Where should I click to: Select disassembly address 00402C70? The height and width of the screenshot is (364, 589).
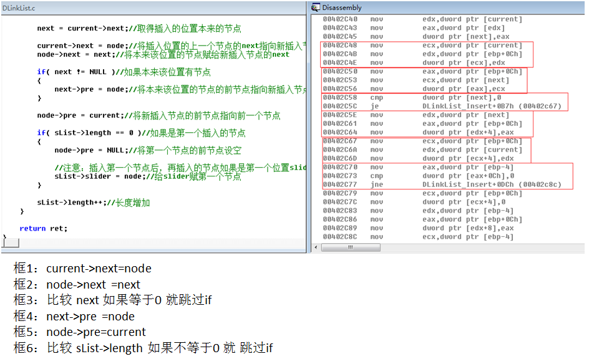(340, 167)
